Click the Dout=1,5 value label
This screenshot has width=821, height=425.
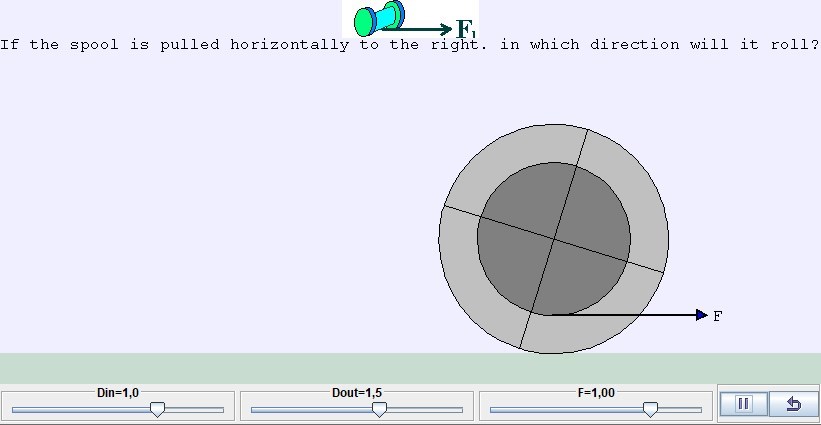[357, 393]
